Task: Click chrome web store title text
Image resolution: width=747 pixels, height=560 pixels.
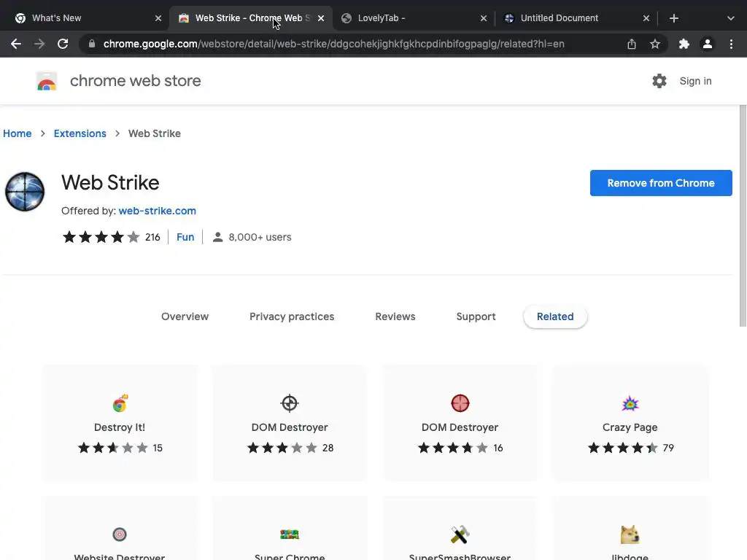Action: coord(135,81)
